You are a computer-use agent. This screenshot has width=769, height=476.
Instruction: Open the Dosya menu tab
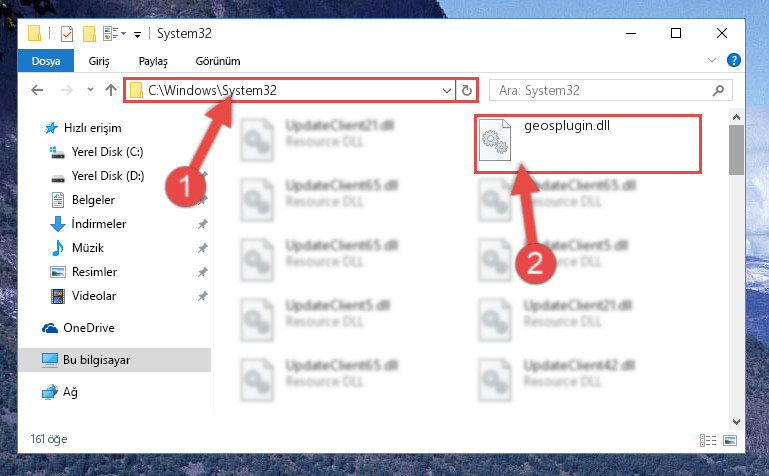click(x=46, y=61)
